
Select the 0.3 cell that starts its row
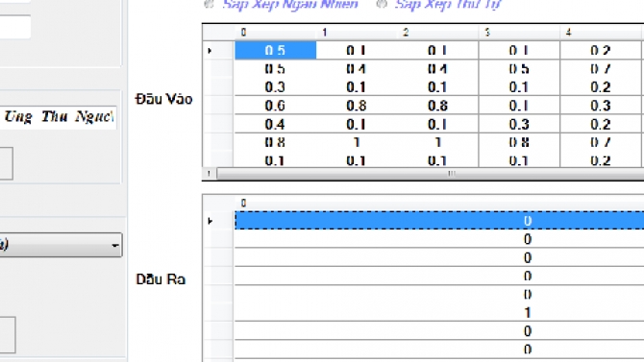point(275,87)
